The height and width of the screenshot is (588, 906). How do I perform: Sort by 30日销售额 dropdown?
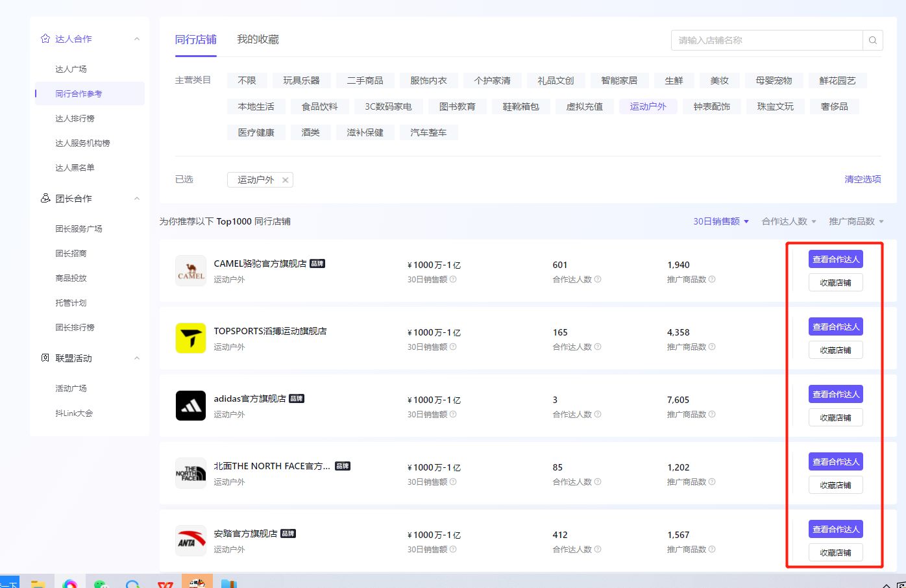point(721,221)
